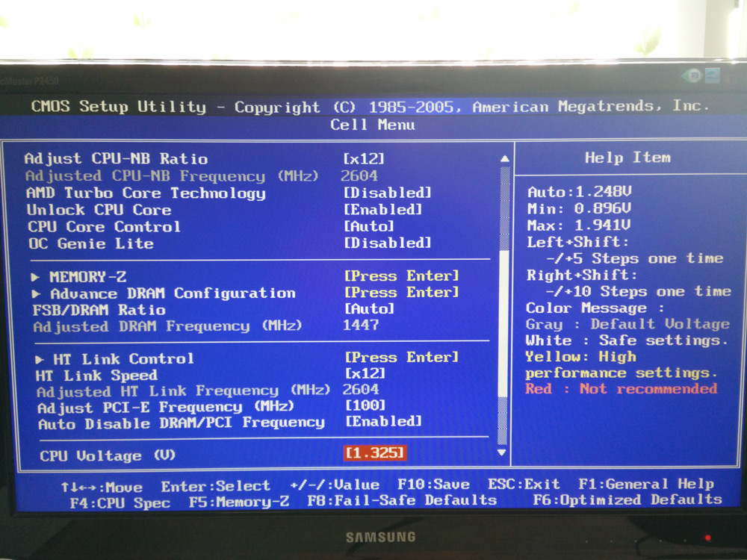Click Yellow: High performance settings legend
This screenshot has height=560, width=747.
(x=622, y=365)
